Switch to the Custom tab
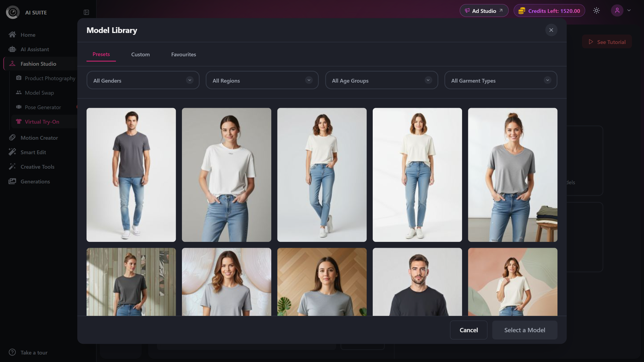This screenshot has height=362, width=644. [x=140, y=54]
